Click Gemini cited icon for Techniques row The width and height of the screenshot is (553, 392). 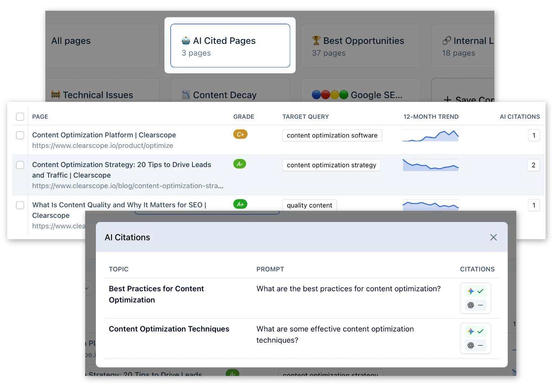(x=471, y=332)
